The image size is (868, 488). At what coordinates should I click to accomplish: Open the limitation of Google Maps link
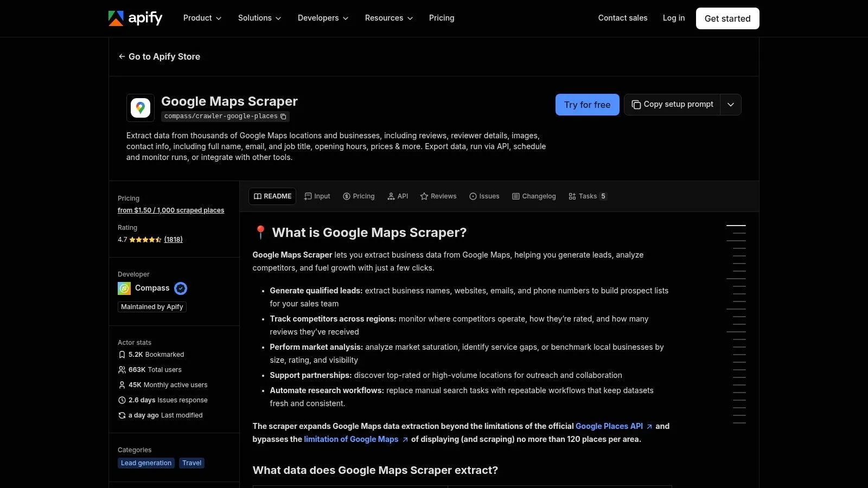pyautogui.click(x=351, y=439)
